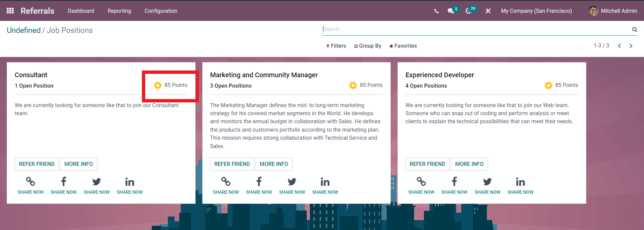Click '3 Open Positions' text
This screenshot has height=230, width=644.
pos(231,86)
